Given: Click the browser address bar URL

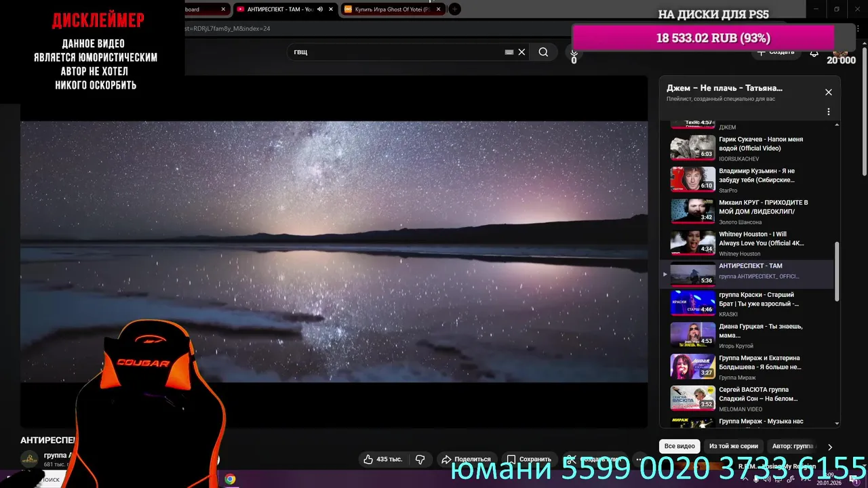Looking at the screenshot, I should (227, 28).
